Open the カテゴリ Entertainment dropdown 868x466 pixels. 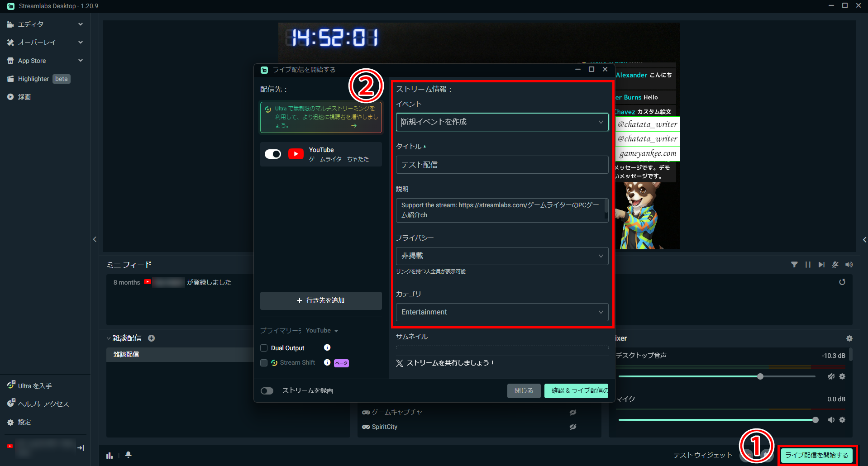click(x=502, y=312)
